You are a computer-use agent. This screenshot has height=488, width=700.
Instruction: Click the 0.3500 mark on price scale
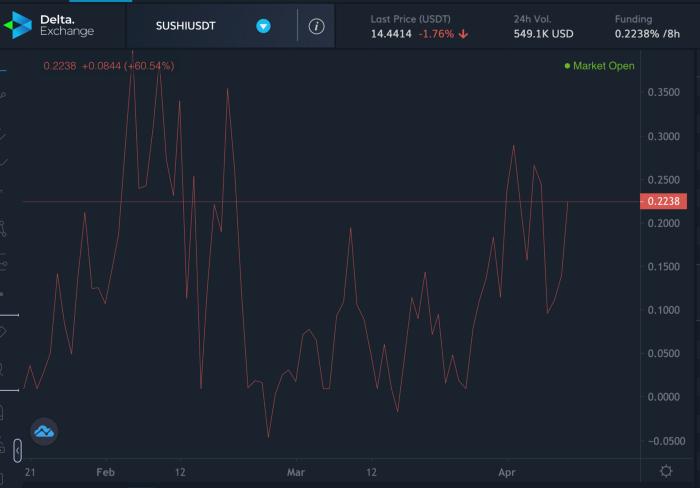click(x=664, y=93)
